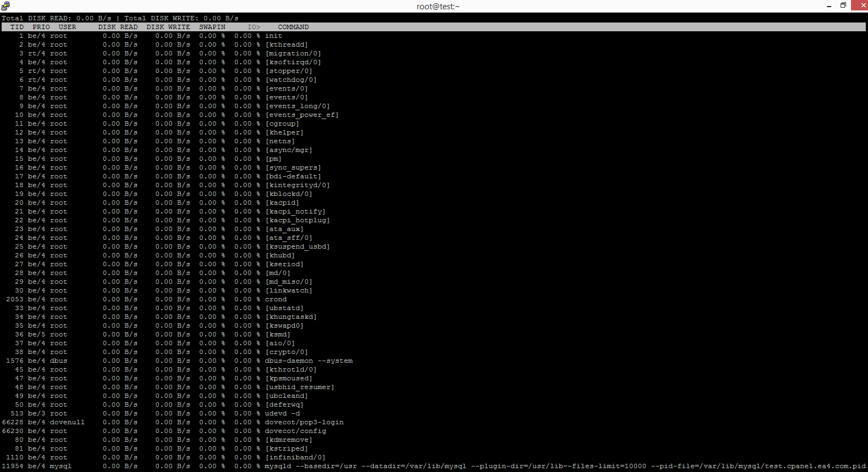Minimize the root@test terminal window
The width and height of the screenshot is (868, 472).
[829, 6]
